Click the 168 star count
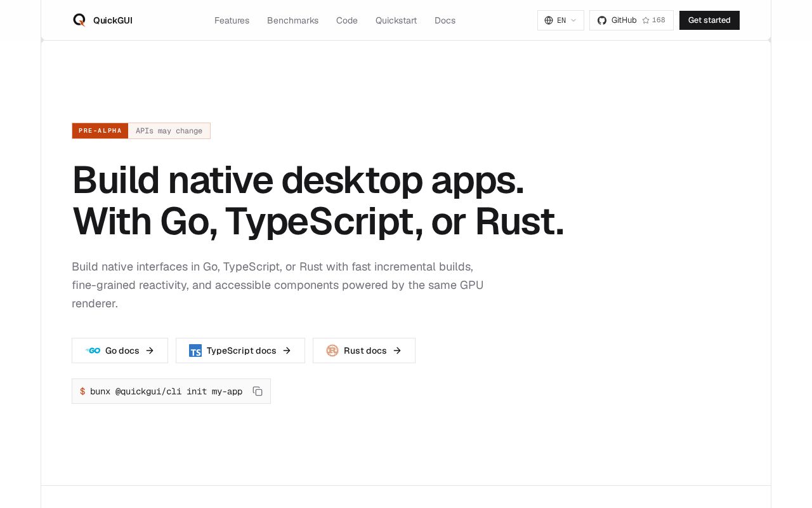Viewport: 812px width, 508px height. (658, 20)
